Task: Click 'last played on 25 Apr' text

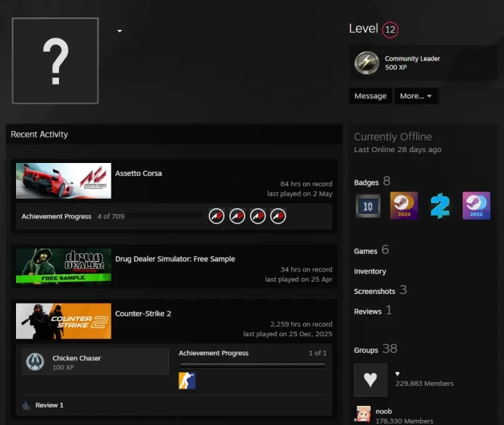Action: click(x=299, y=279)
